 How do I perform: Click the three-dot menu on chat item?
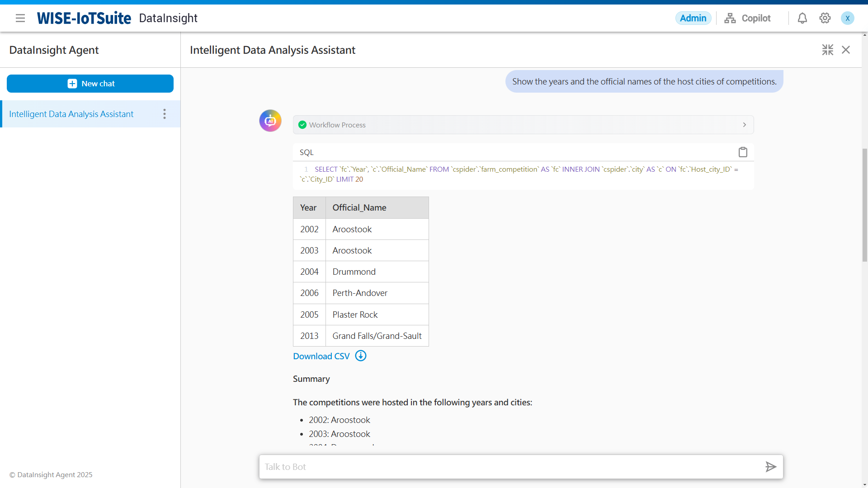165,113
